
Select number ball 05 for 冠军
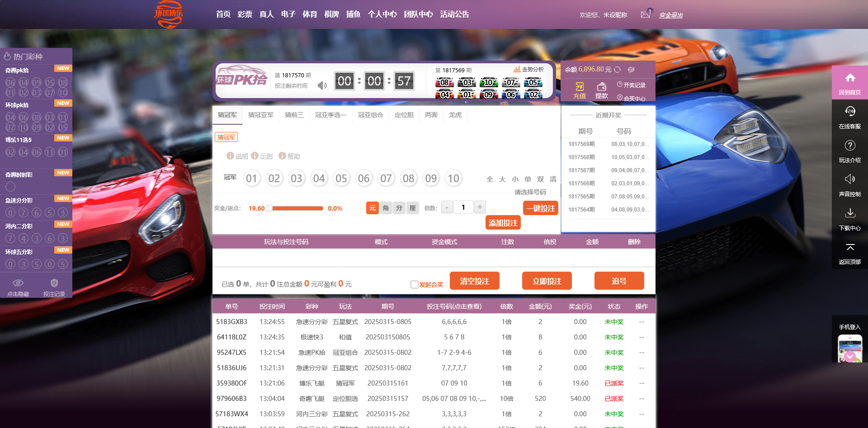(x=341, y=178)
